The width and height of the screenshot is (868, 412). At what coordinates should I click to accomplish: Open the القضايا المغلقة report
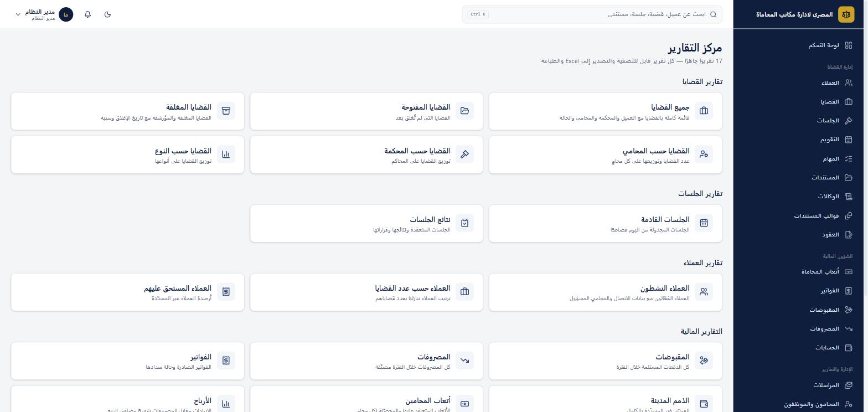tap(127, 111)
